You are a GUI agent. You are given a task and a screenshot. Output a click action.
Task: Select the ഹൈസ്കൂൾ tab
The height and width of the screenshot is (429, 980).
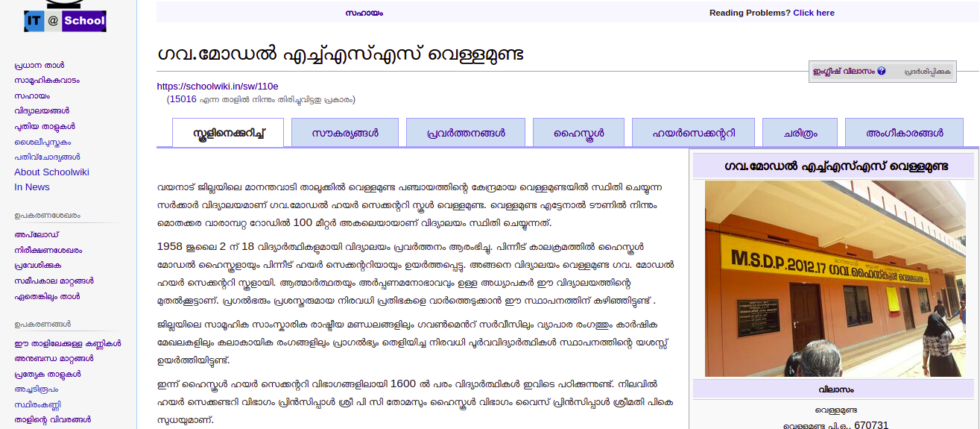tap(578, 133)
